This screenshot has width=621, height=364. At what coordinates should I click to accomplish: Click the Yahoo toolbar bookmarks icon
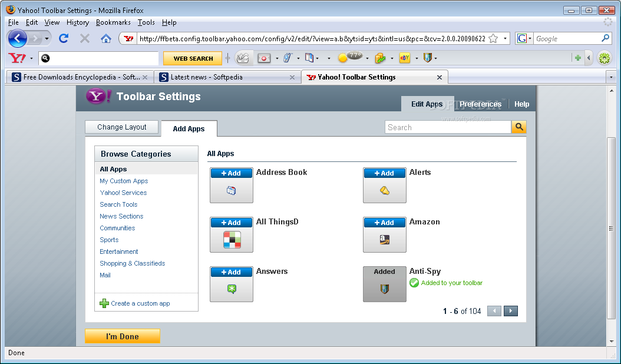[309, 58]
